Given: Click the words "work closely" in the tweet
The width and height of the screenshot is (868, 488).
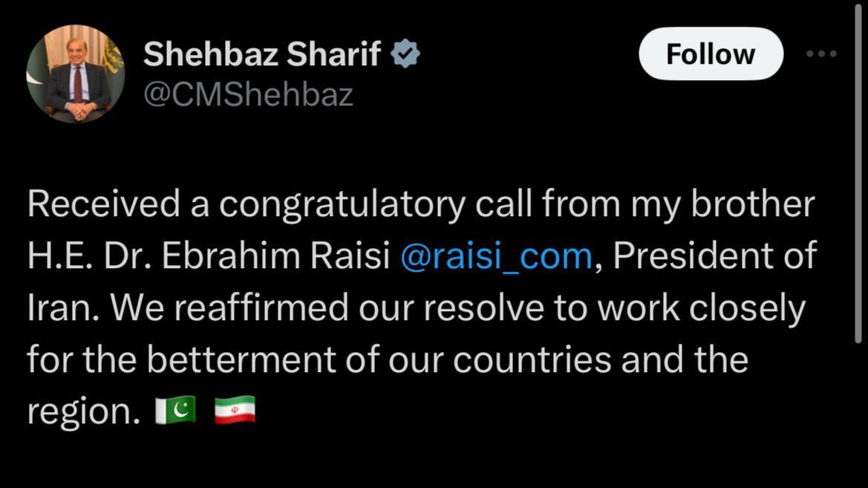Looking at the screenshot, I should (701, 308).
